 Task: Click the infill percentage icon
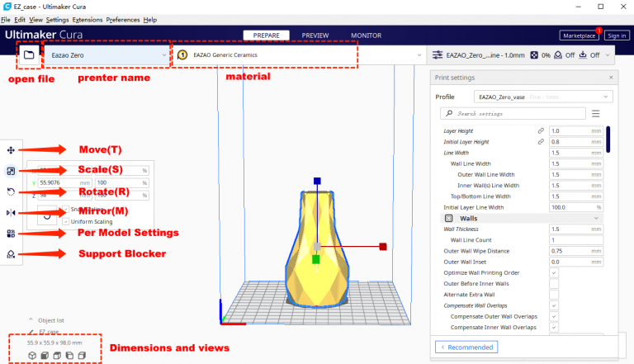coord(534,55)
